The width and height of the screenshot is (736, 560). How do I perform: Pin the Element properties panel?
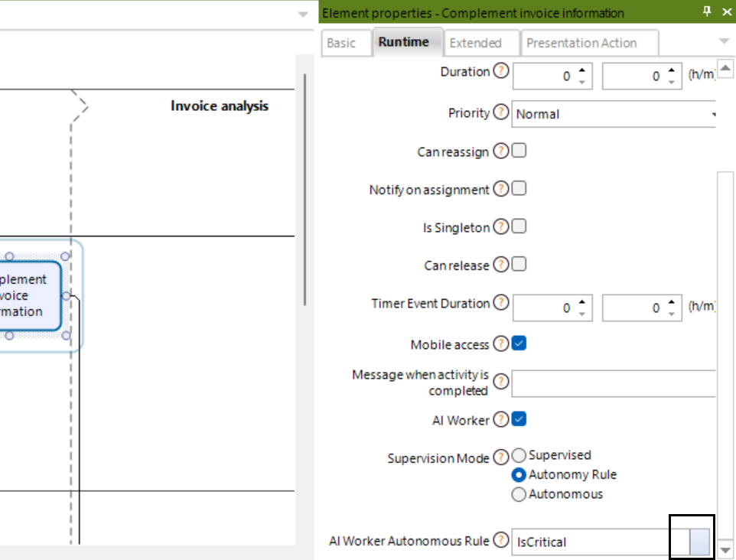pos(707,11)
